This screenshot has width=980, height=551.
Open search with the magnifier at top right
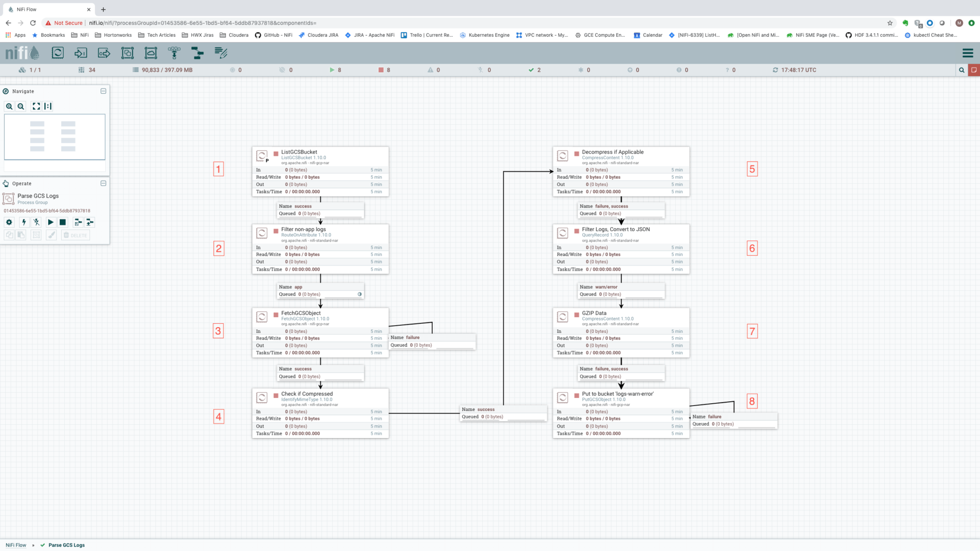tap(962, 70)
